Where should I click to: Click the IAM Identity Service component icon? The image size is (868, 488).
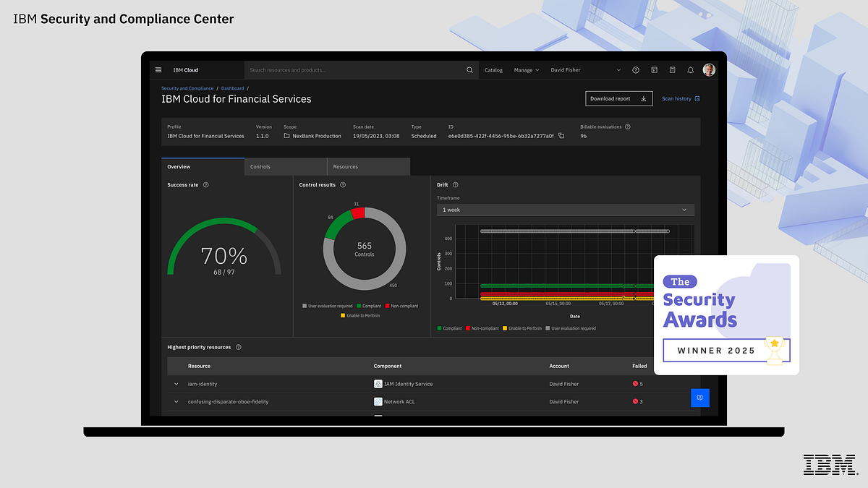(378, 384)
